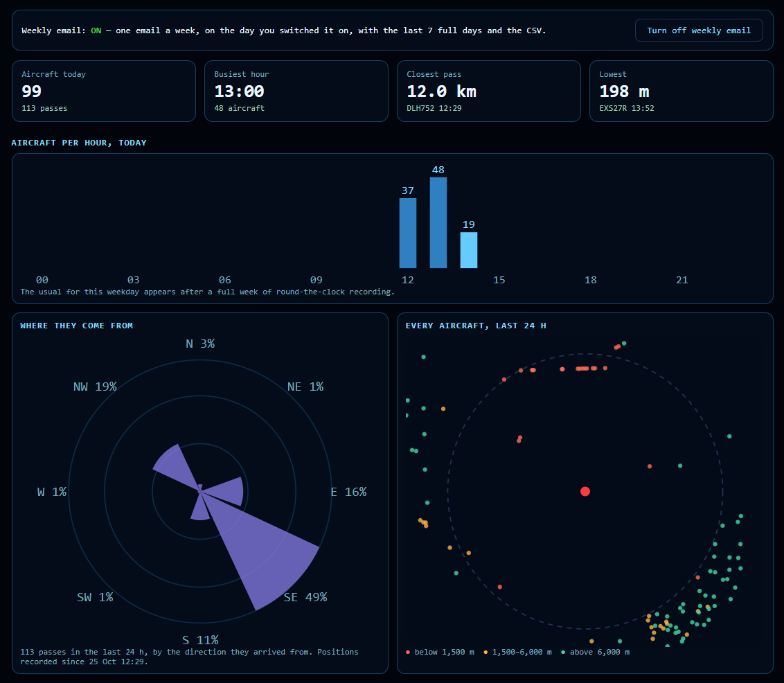Click the 'W 1%' direction label
The image size is (784, 683).
(51, 492)
